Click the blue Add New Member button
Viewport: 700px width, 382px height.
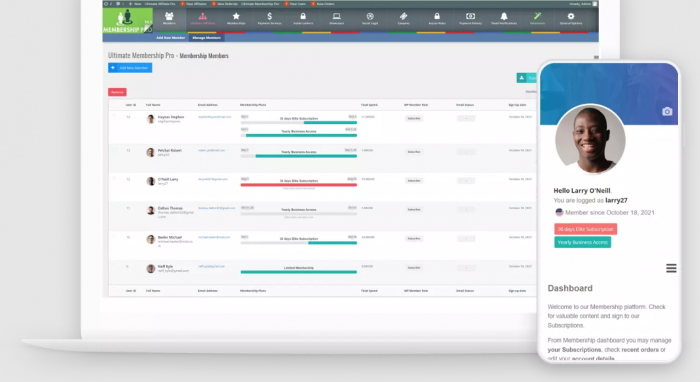130,68
